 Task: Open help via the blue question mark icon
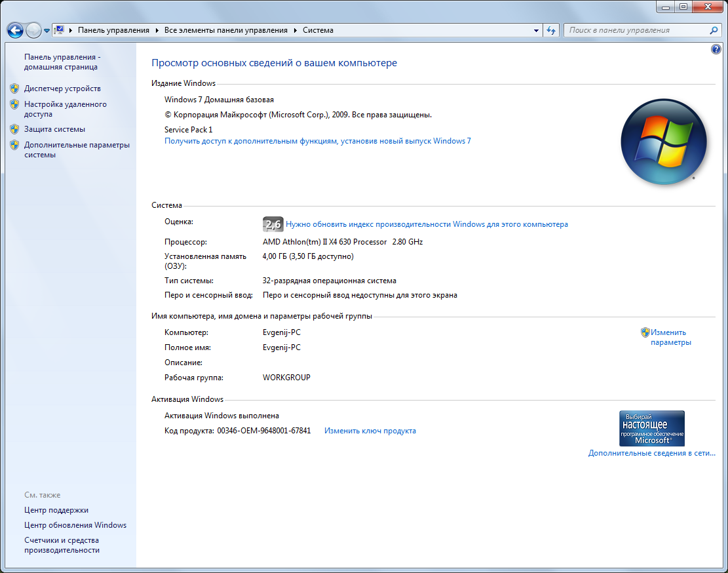click(716, 50)
